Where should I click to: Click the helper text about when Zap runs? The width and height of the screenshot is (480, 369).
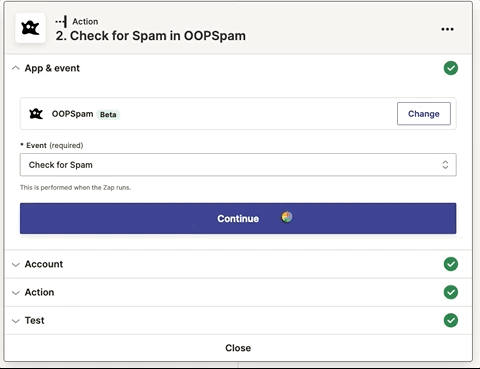[x=75, y=188]
